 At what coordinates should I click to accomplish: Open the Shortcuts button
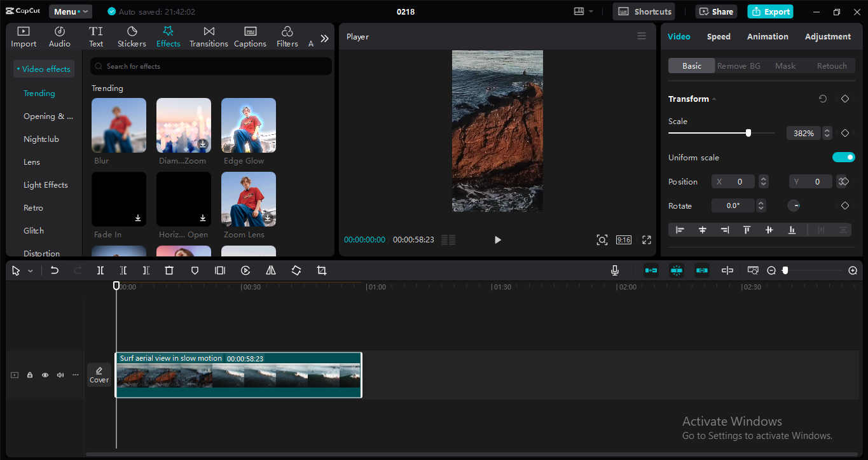tap(644, 11)
